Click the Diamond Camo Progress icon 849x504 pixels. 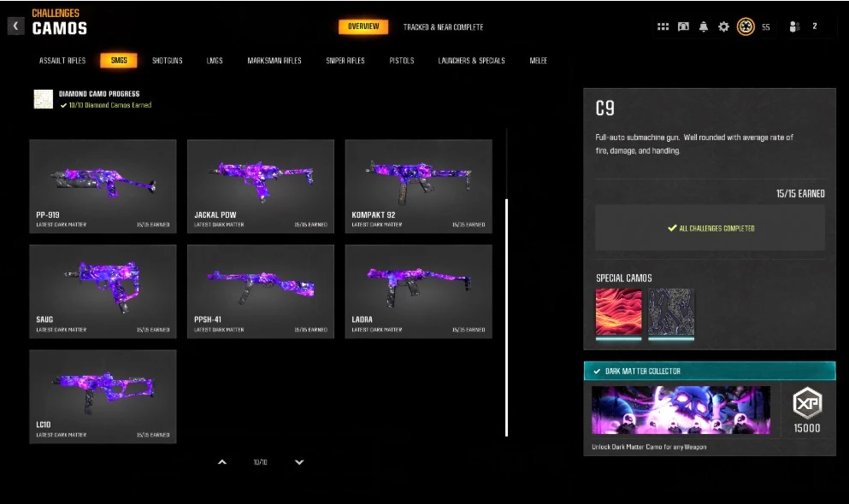click(43, 99)
